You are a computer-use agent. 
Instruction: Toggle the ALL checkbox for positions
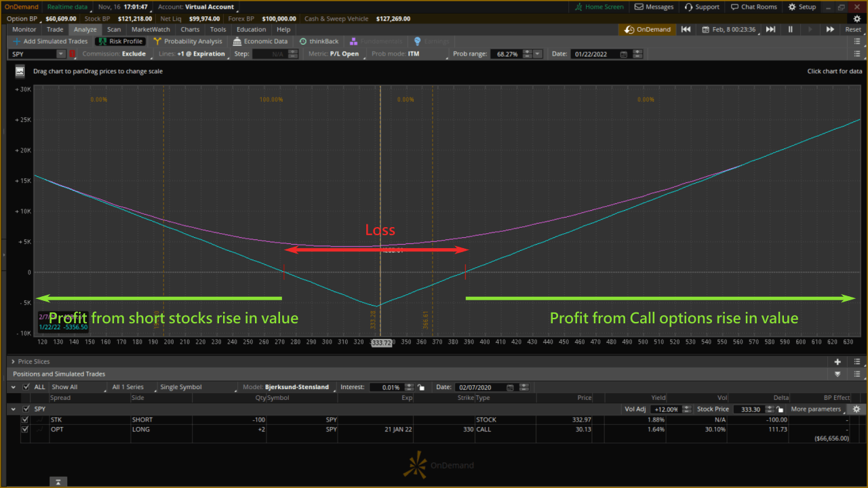[x=25, y=386]
